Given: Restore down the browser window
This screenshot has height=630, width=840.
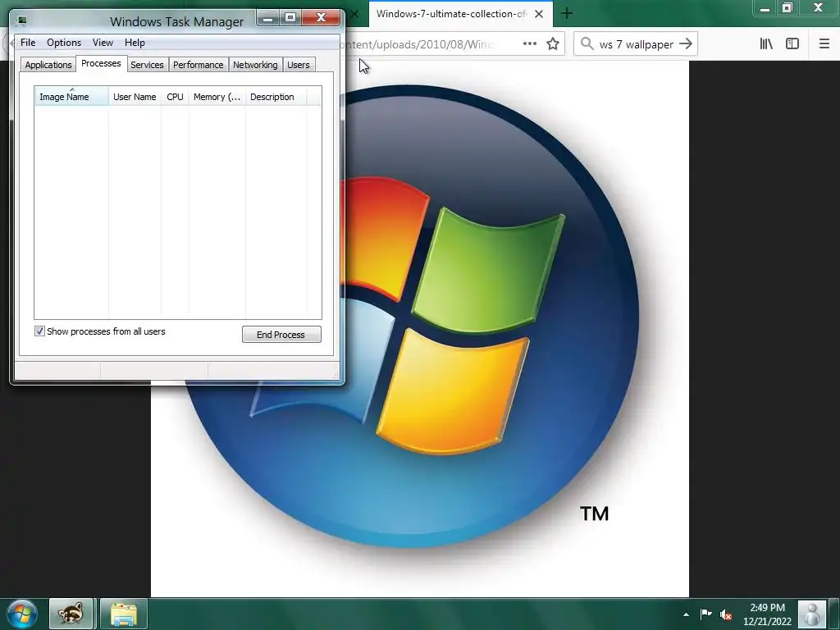Looking at the screenshot, I should [x=787, y=8].
